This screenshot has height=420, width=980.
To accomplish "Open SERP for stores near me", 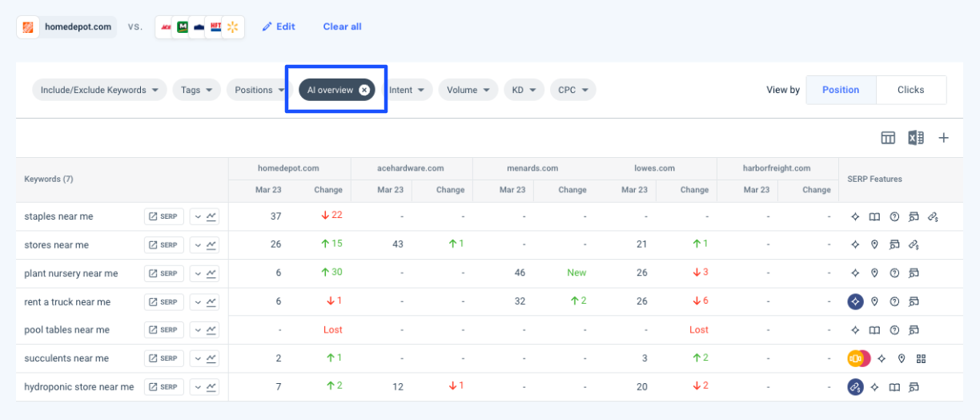I will tap(164, 245).
